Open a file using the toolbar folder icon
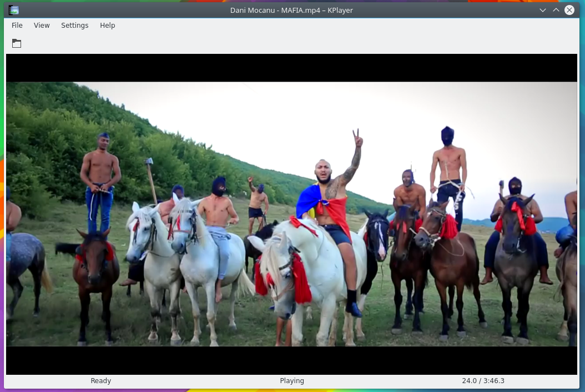The height and width of the screenshot is (392, 585). click(17, 43)
